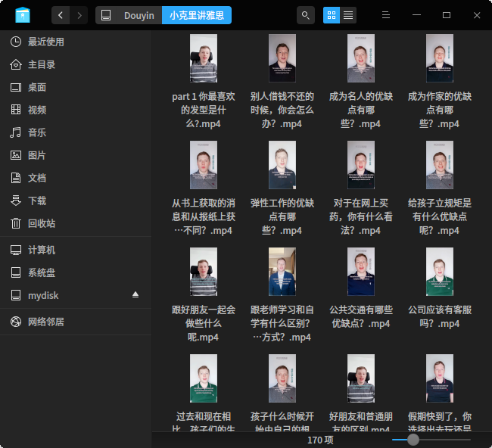This screenshot has height=448, width=492.
Task: Switch to icon grid view
Action: tap(332, 15)
